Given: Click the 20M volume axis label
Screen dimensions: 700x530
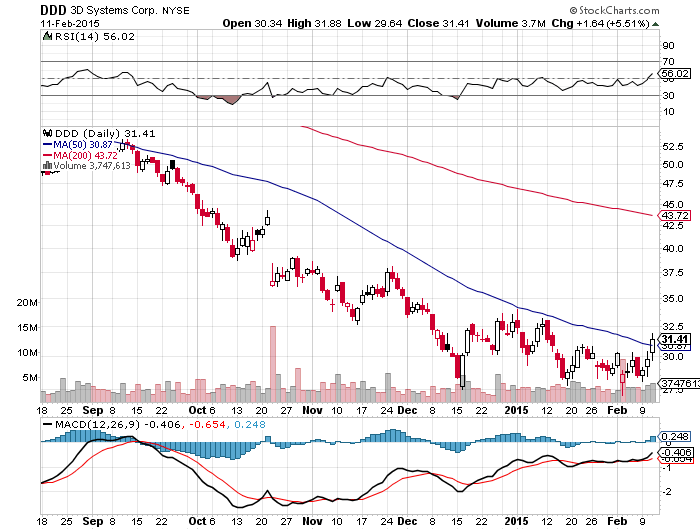Looking at the screenshot, I should (x=27, y=302).
